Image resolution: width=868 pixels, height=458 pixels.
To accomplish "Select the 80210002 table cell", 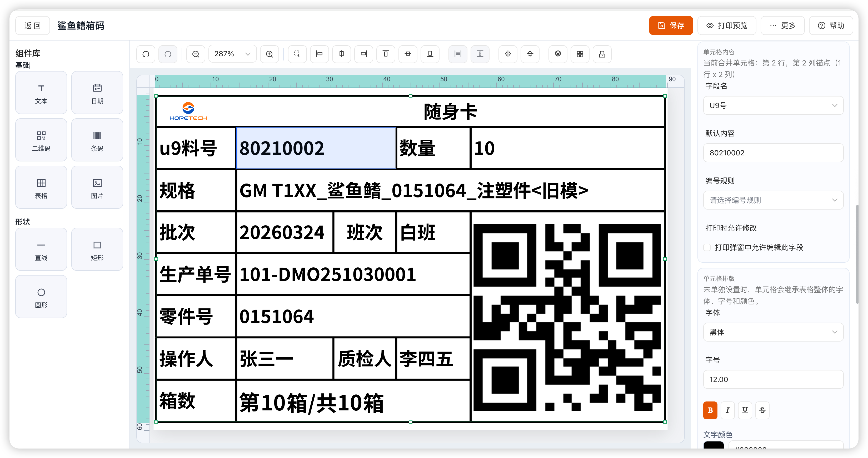I will [x=316, y=148].
